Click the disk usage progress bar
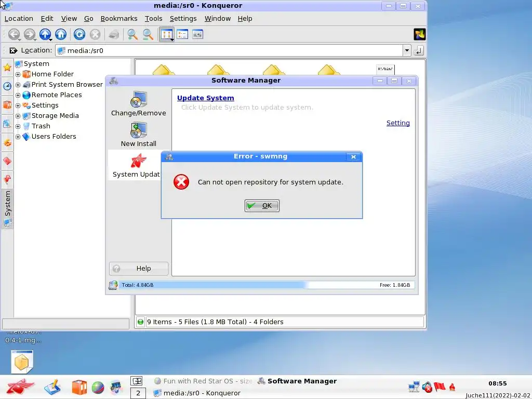The image size is (532, 399). [x=265, y=285]
